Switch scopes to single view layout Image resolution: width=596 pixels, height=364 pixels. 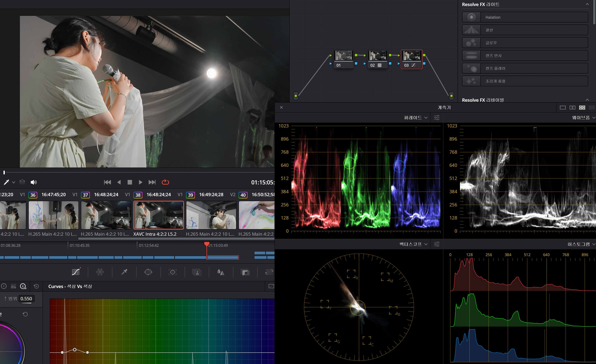coord(563,108)
